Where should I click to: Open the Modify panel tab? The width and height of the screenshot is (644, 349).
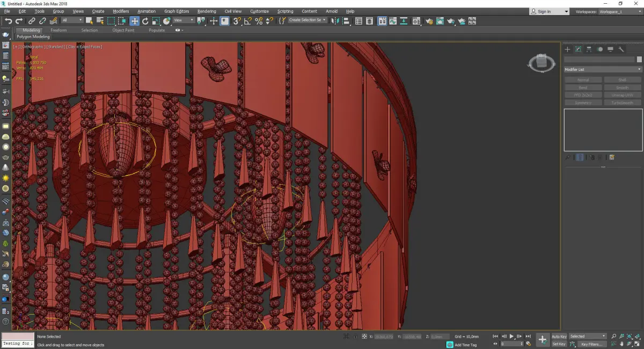579,49
